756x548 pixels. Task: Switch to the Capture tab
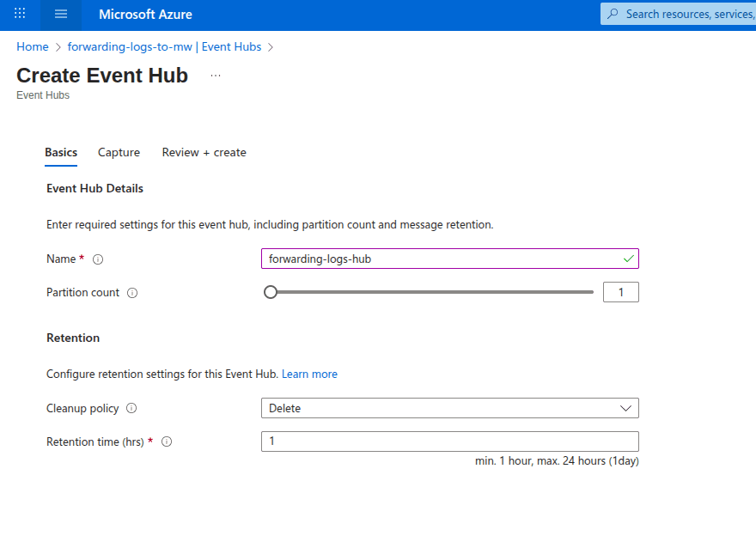pyautogui.click(x=119, y=152)
